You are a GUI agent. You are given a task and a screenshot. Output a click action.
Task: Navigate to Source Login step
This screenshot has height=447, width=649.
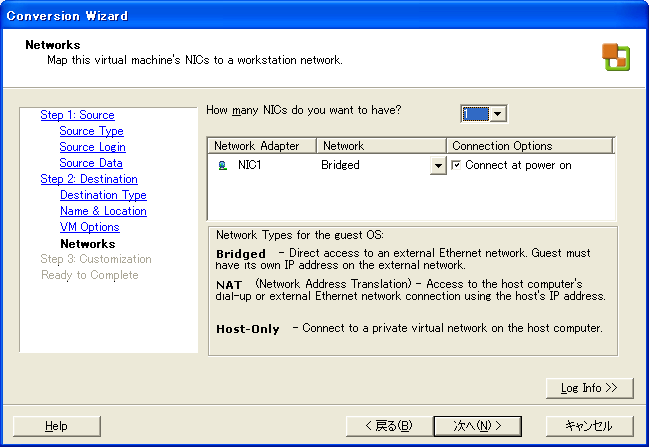[x=92, y=147]
